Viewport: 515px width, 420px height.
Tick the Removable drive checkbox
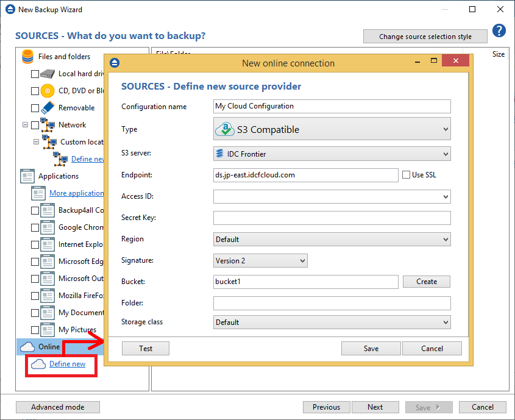point(35,108)
